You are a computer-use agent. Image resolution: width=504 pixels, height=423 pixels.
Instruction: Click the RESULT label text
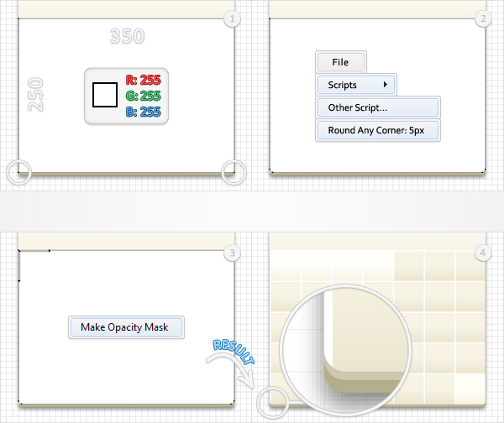[x=234, y=351]
